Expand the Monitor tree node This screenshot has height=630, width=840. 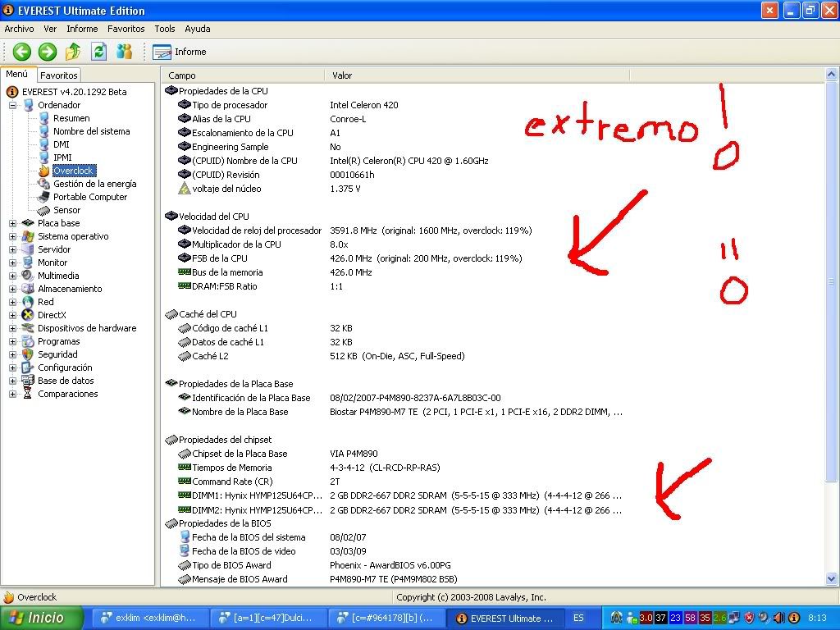click(13, 262)
